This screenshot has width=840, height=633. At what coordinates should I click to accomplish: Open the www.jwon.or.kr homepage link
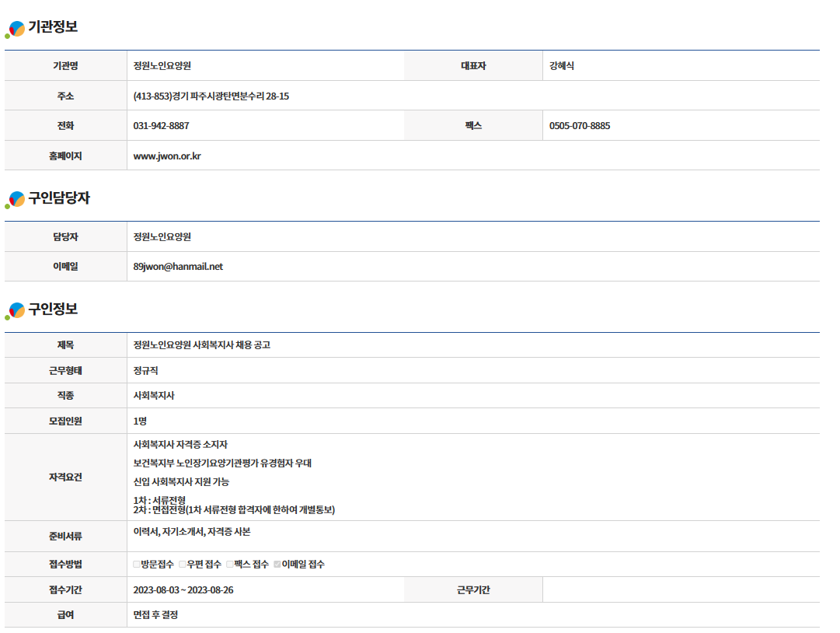[x=167, y=156]
